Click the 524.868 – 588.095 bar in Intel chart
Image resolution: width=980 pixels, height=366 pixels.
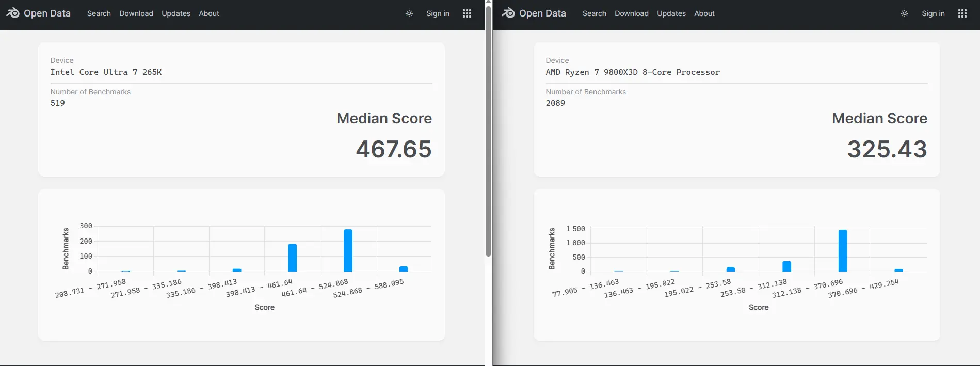click(404, 269)
